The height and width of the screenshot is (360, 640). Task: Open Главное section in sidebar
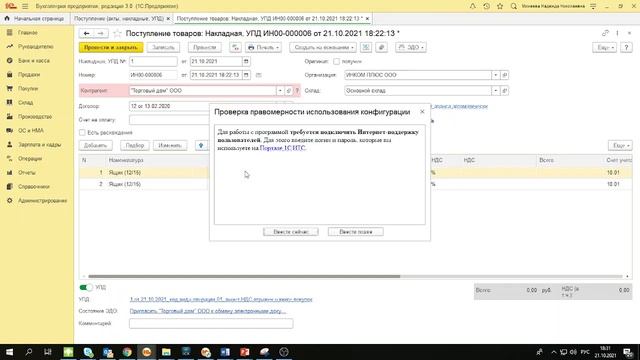(x=27, y=33)
